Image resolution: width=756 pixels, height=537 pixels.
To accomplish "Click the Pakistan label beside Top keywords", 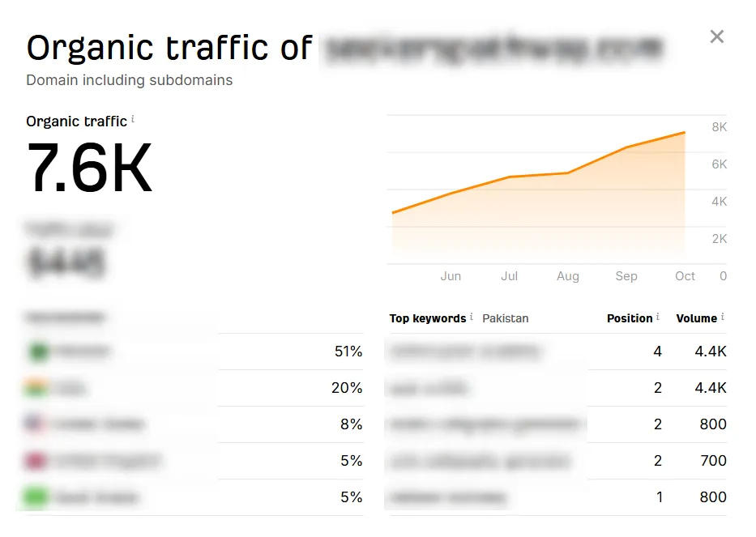I will pos(505,318).
